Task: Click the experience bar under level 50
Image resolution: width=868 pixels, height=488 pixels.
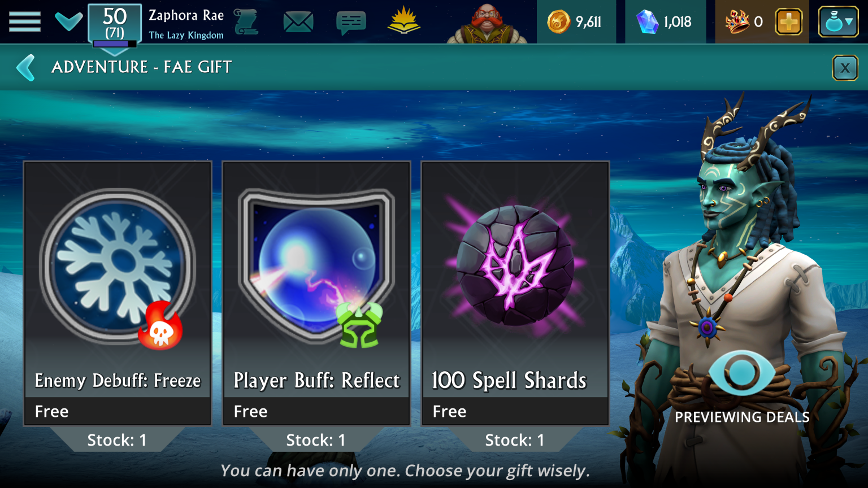Action: tap(115, 44)
